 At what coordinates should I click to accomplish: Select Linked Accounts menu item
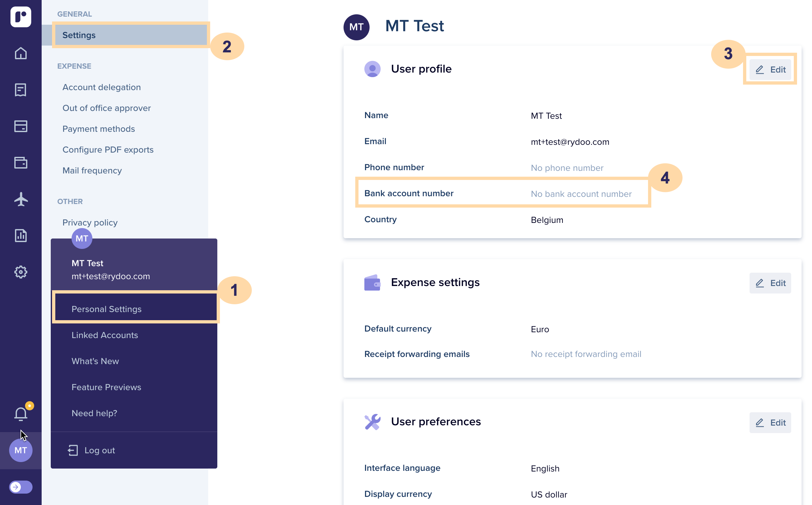click(x=105, y=335)
